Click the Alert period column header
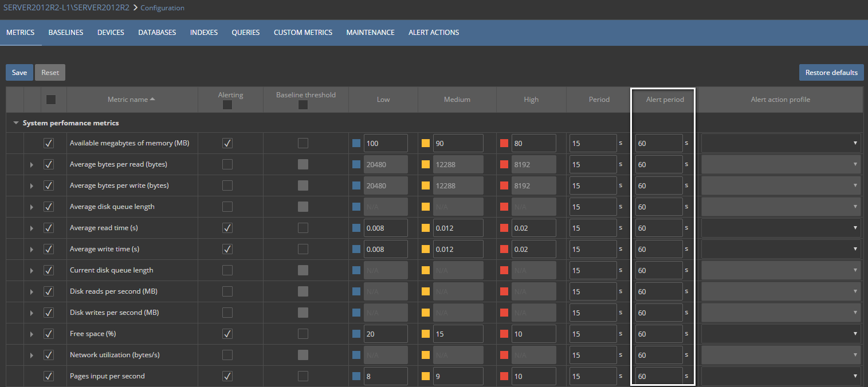The height and width of the screenshot is (387, 868). pos(664,100)
